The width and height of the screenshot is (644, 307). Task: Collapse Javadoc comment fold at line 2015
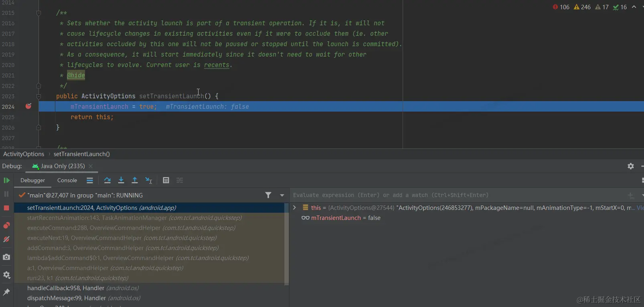[x=38, y=13]
